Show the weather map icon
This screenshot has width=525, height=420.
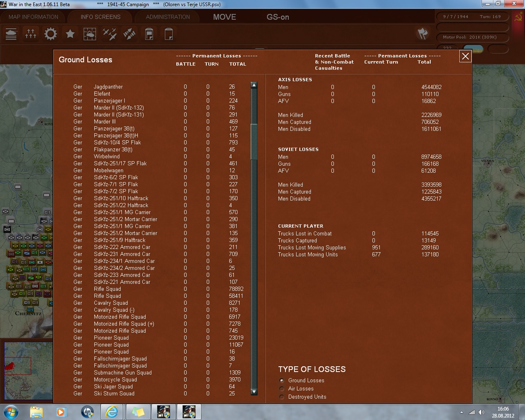tap(90, 34)
